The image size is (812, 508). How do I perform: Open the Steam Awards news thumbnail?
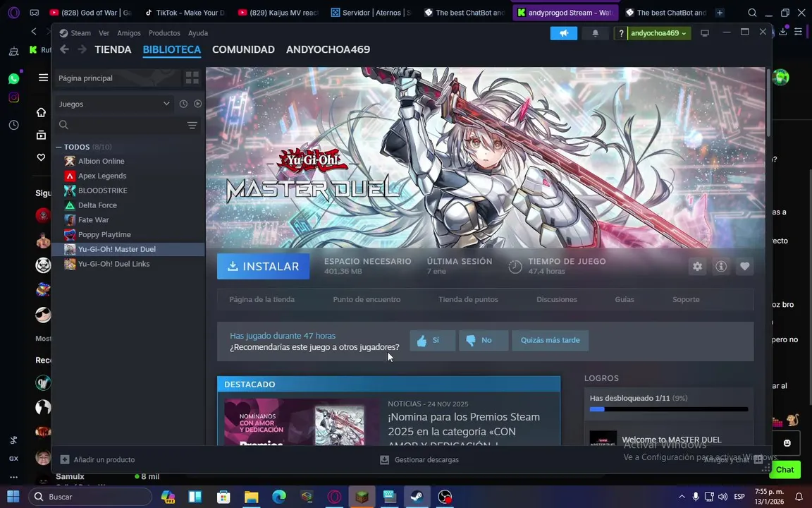pyautogui.click(x=302, y=422)
